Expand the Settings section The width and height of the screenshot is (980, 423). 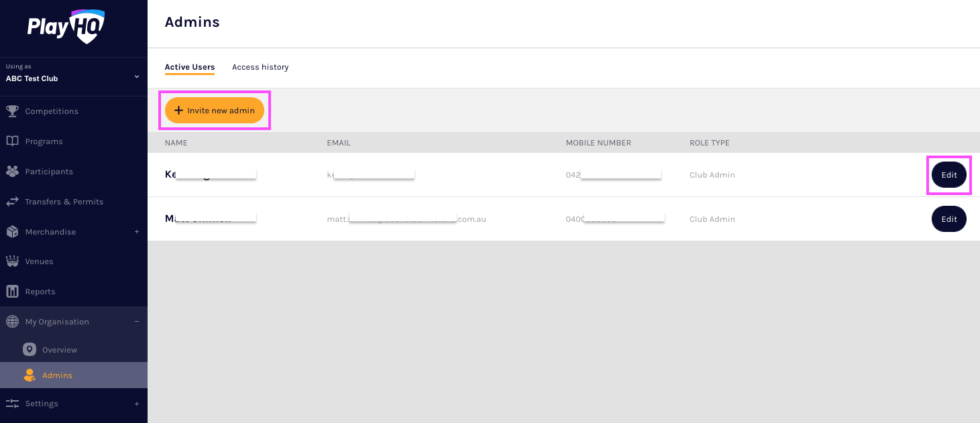(x=138, y=403)
